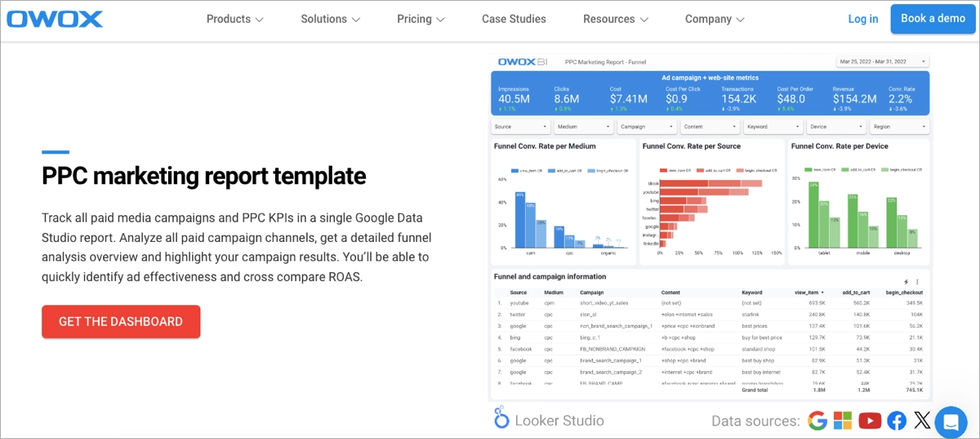Click the X (Twitter) data source icon
Image resolution: width=980 pixels, height=439 pixels.
922,420
